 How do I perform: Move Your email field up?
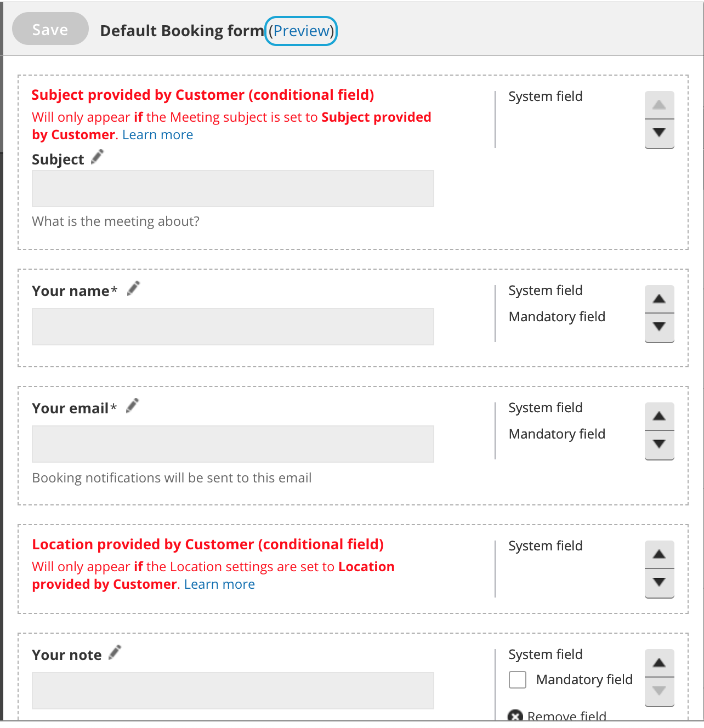(659, 417)
